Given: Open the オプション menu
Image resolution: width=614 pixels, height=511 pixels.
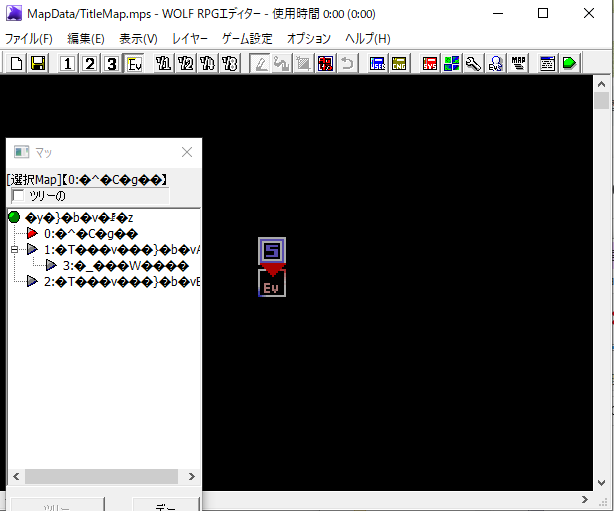Looking at the screenshot, I should coord(309,39).
